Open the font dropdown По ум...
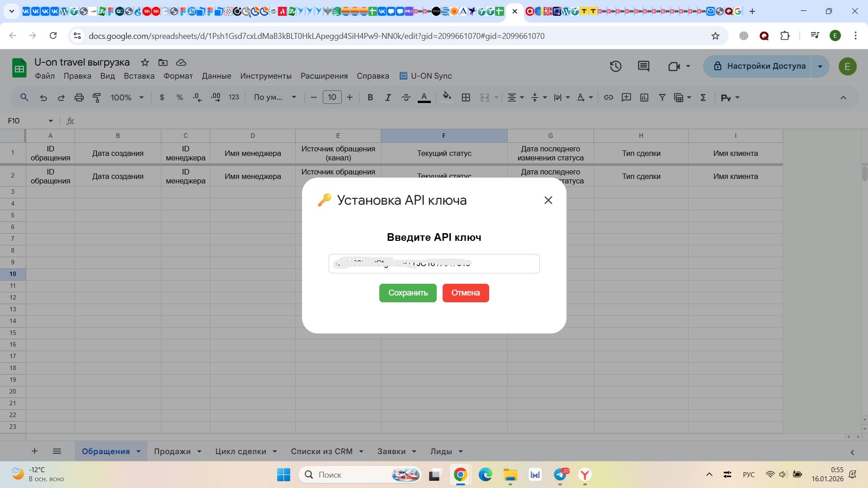The height and width of the screenshot is (488, 868). pyautogui.click(x=274, y=98)
